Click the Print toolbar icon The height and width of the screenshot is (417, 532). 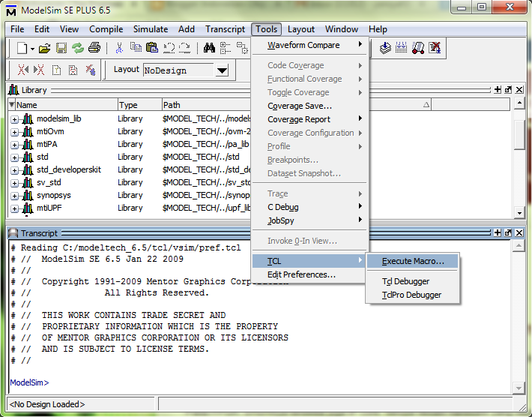[94, 48]
